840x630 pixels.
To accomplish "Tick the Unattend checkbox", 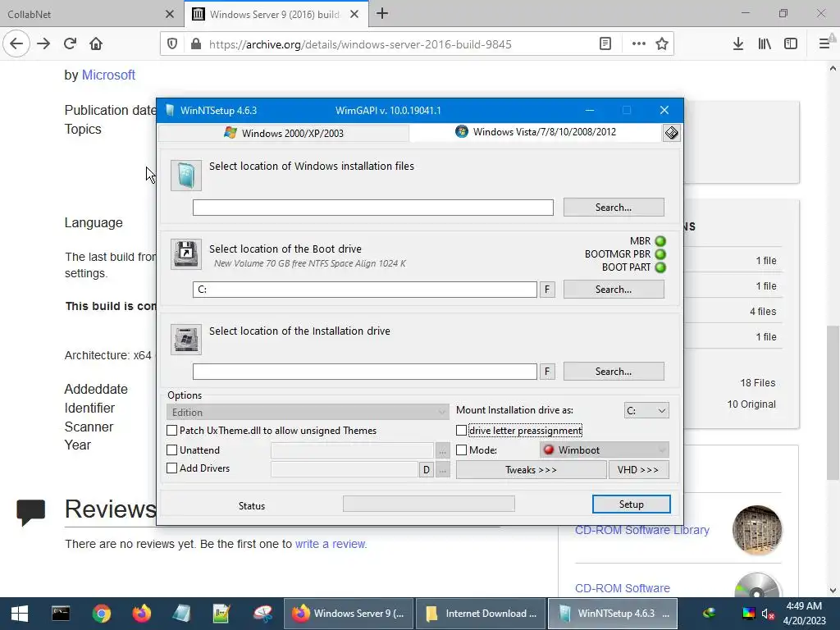I will point(172,450).
